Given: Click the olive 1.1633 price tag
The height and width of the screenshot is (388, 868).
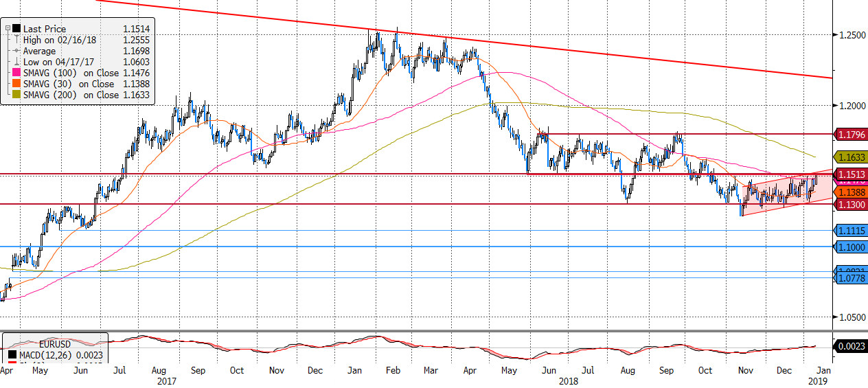Looking at the screenshot, I should (850, 157).
